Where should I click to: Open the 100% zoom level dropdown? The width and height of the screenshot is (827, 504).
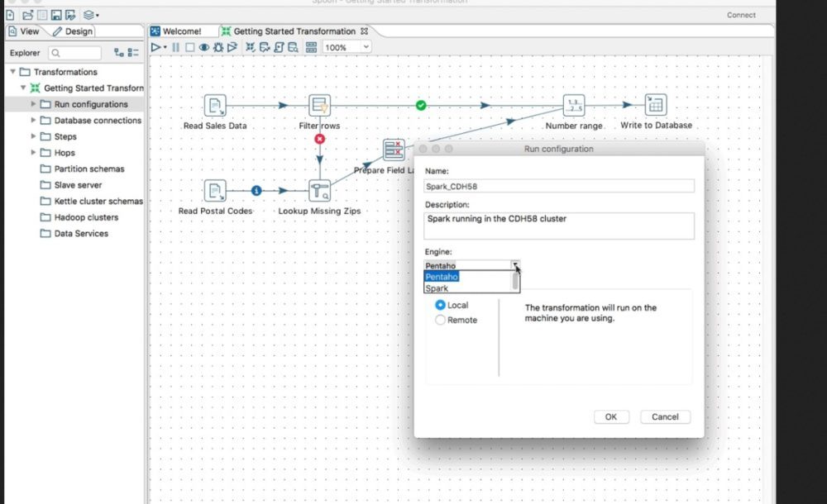pos(347,48)
